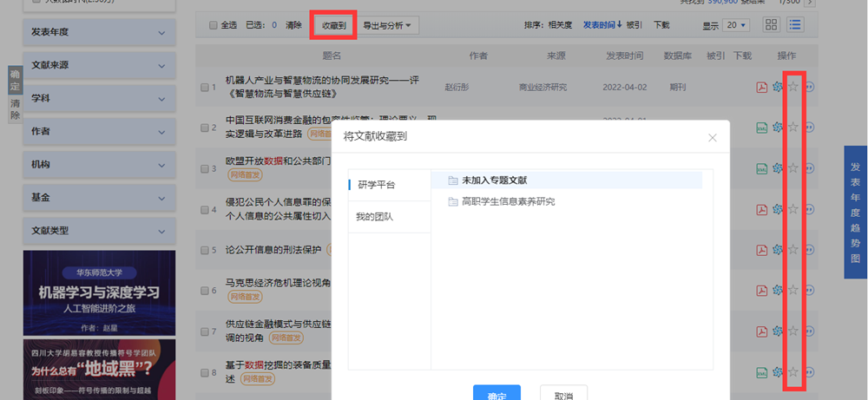Open the 显示 20 per-page dropdown
Viewport: 868px width, 400px height.
pos(736,25)
